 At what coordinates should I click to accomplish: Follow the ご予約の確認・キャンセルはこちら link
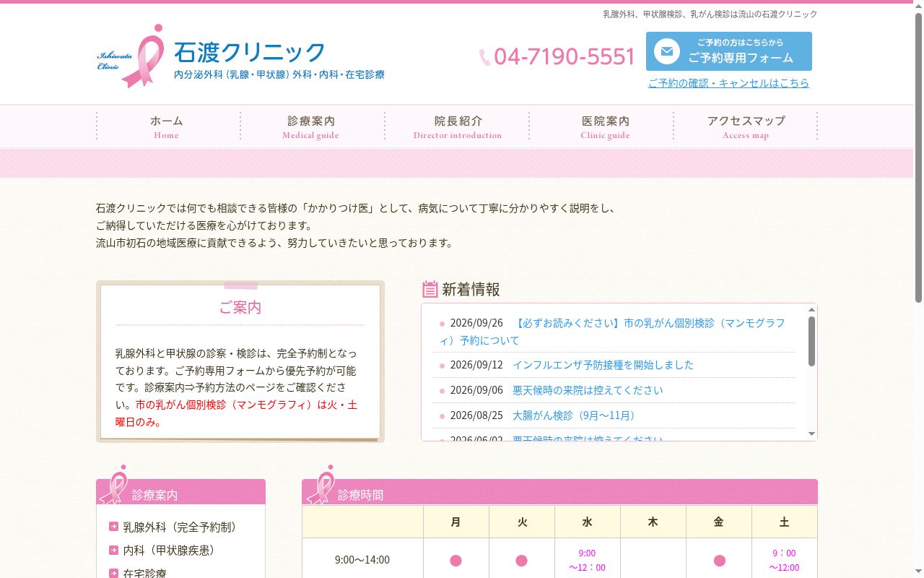click(x=728, y=83)
